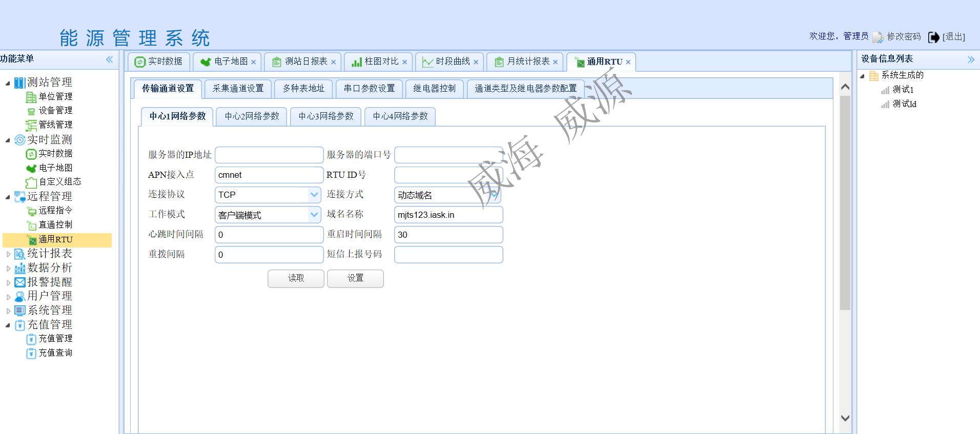Switch to the 月统计报表 tab

pyautogui.click(x=525, y=61)
